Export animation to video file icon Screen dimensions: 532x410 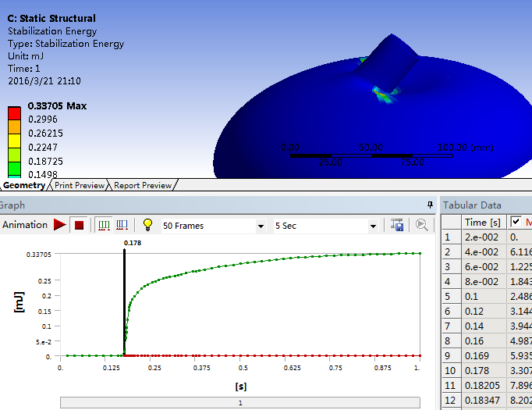coord(398,225)
